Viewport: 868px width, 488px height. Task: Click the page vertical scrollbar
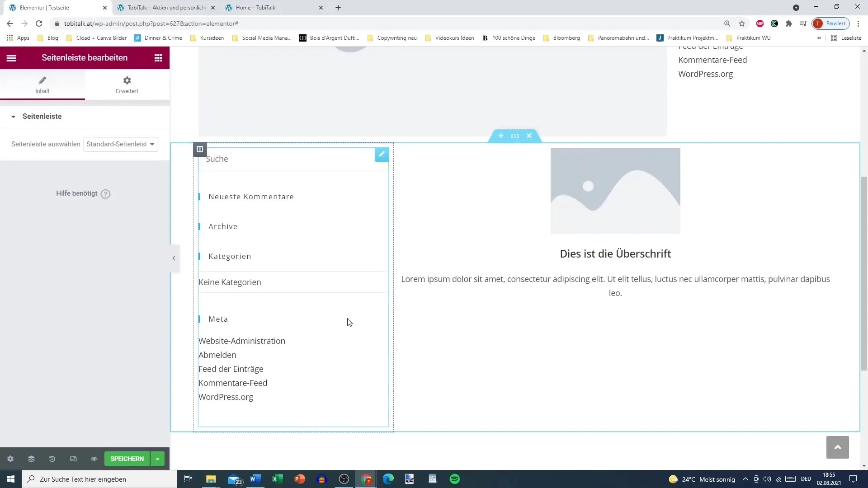[x=864, y=273]
